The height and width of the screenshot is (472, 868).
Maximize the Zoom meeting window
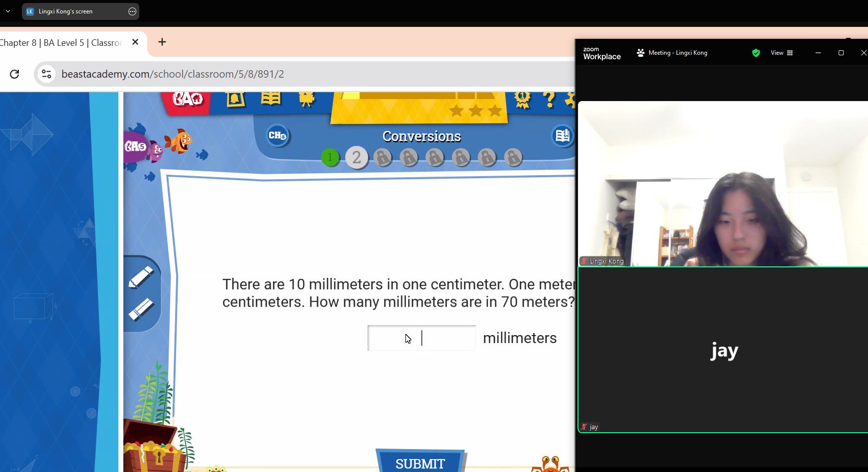[841, 53]
